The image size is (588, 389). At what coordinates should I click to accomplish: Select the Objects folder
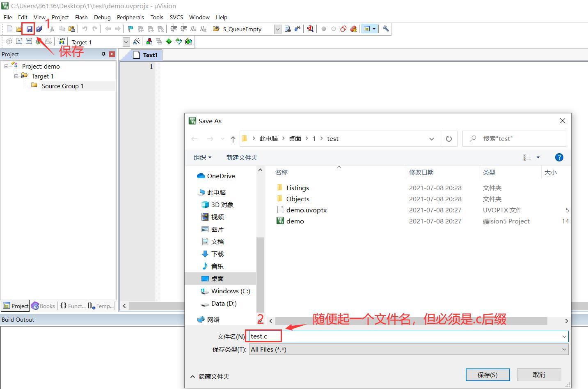pyautogui.click(x=297, y=199)
